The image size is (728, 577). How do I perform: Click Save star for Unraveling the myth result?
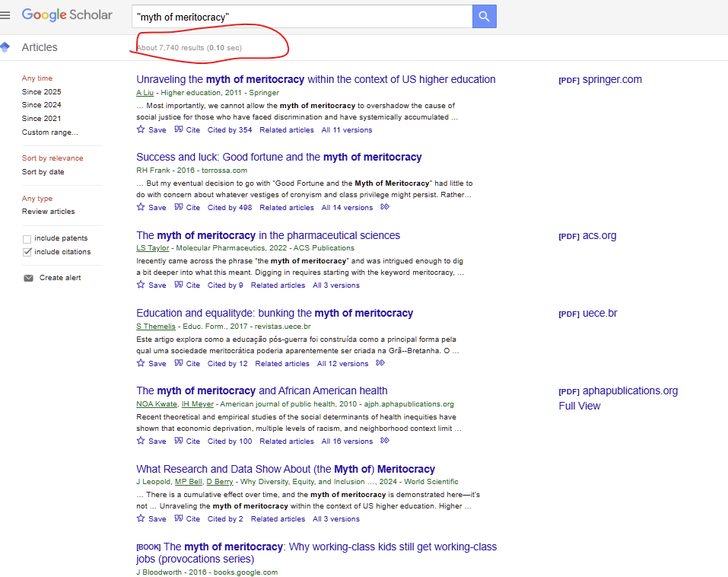[141, 129]
